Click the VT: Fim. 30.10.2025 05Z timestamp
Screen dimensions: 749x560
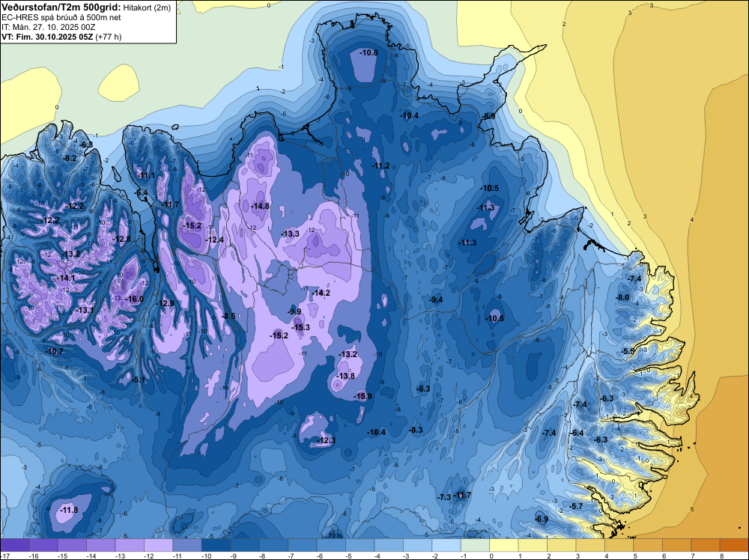47,37
